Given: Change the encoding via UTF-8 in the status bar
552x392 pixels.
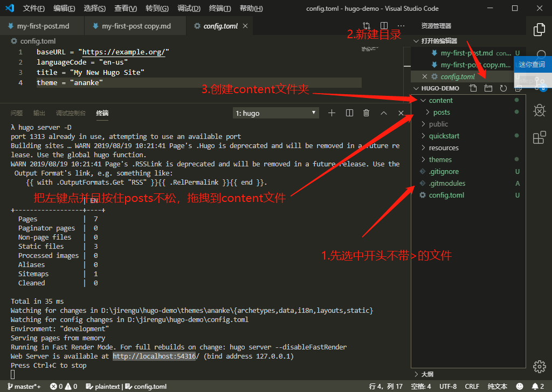Looking at the screenshot, I should click(x=448, y=387).
